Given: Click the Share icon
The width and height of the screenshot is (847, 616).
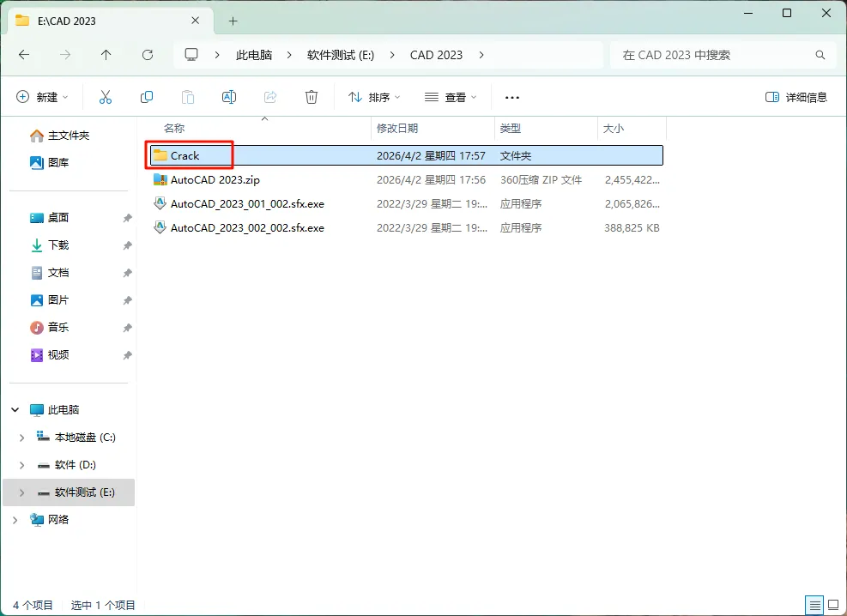Looking at the screenshot, I should coord(270,97).
